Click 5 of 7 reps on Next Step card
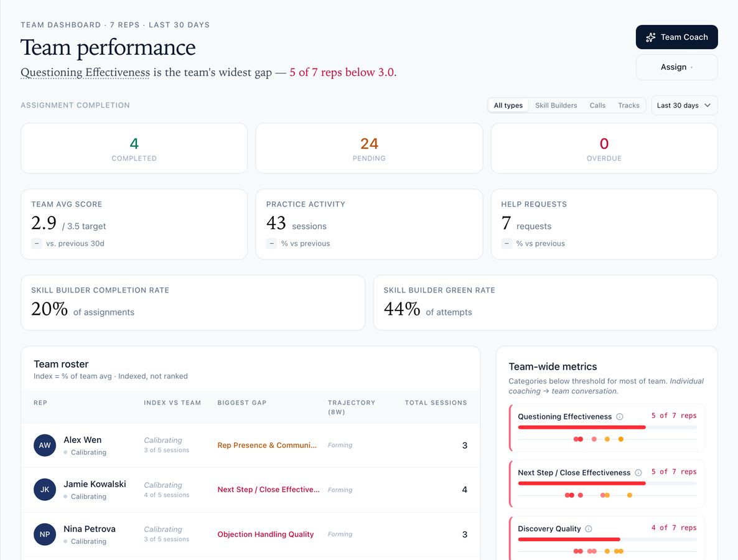Screen dimensions: 738x560 [x=673, y=472]
